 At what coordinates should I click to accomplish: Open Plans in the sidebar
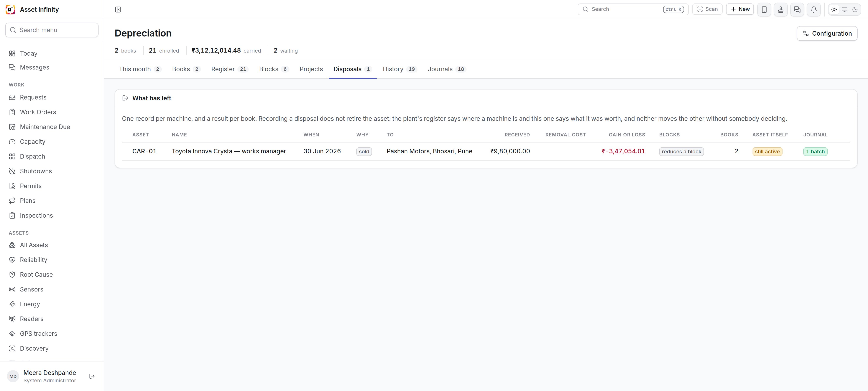[52, 201]
